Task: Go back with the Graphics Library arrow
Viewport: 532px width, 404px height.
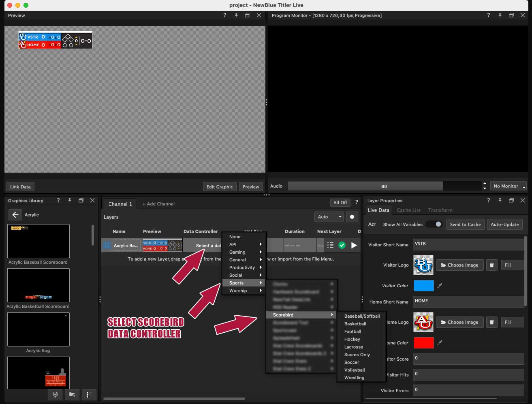Action: click(x=15, y=215)
